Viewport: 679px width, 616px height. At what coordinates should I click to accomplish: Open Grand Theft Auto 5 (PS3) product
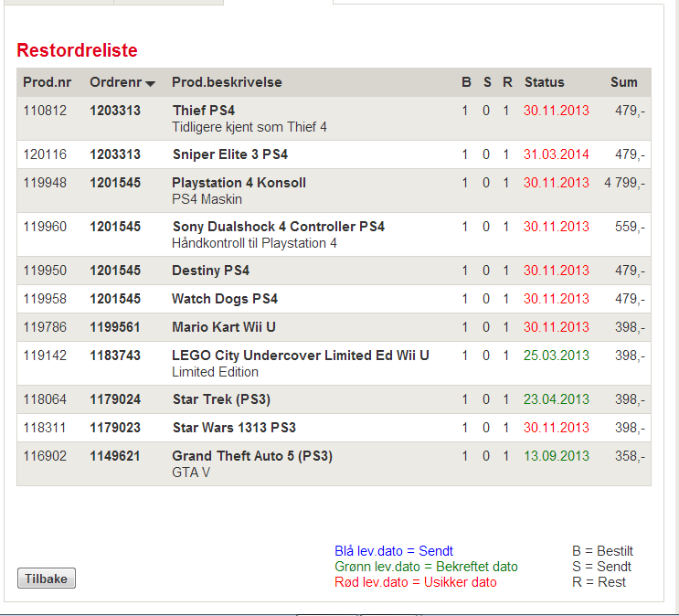(x=252, y=456)
